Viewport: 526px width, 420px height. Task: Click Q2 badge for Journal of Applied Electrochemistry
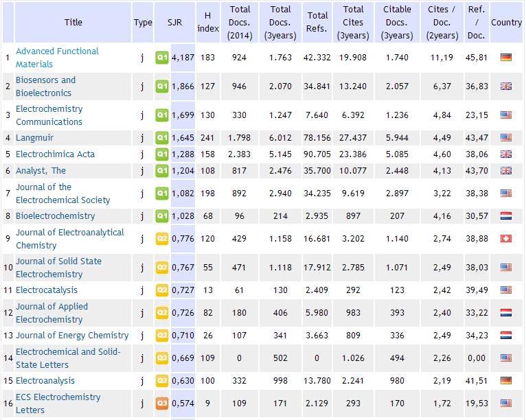162,313
